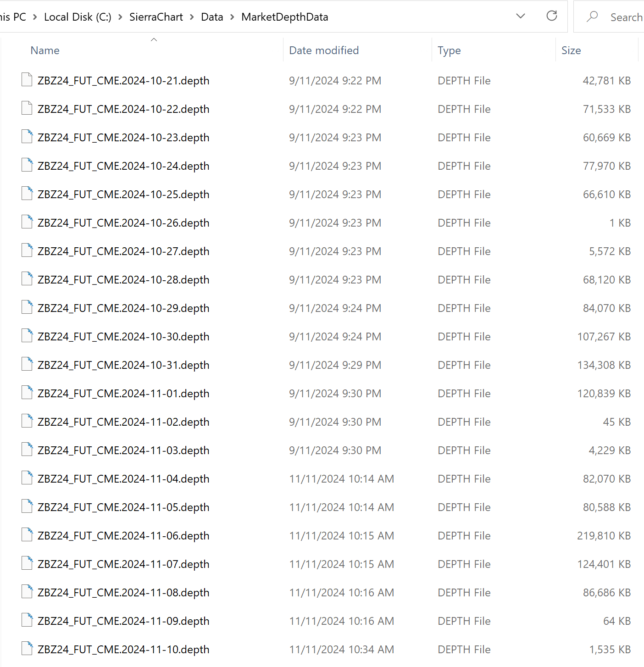
Task: Click MarketDepthData breadcrumb
Action: pos(285,17)
